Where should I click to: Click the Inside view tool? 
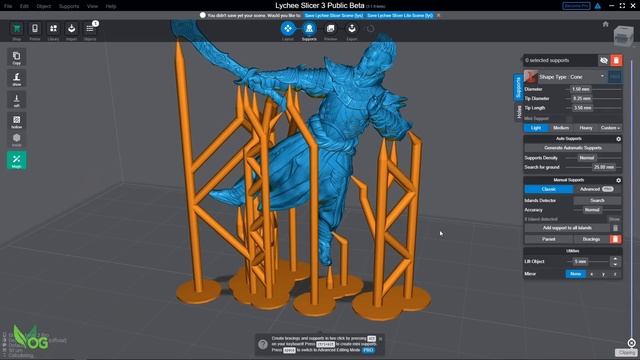[x=17, y=140]
